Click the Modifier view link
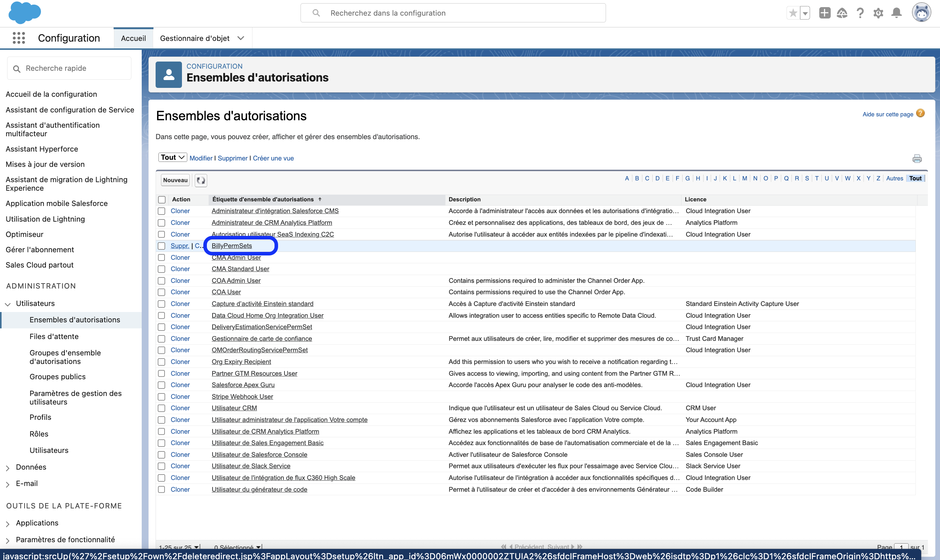940x560 pixels. pyautogui.click(x=201, y=158)
